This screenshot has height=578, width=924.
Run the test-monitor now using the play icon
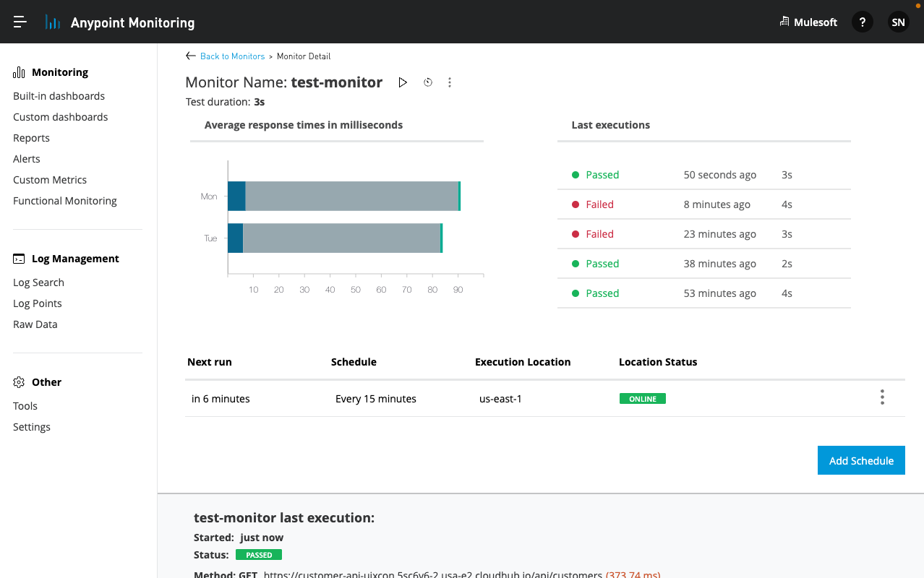point(403,82)
